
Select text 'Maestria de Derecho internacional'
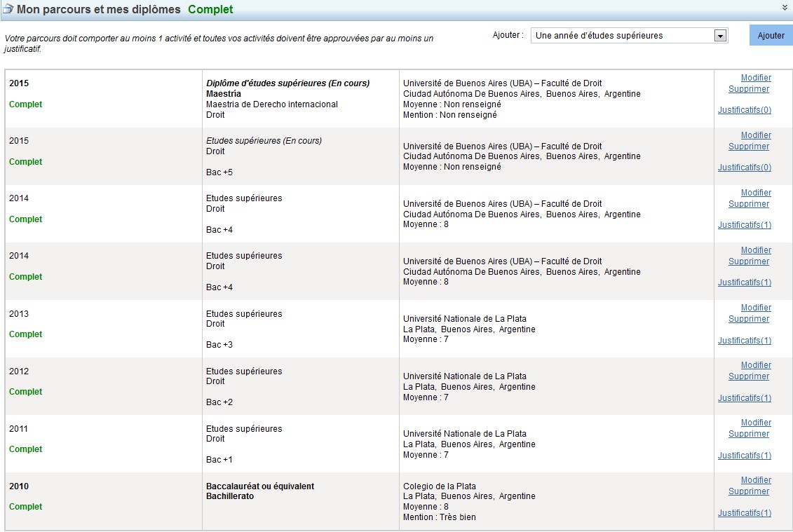point(271,104)
